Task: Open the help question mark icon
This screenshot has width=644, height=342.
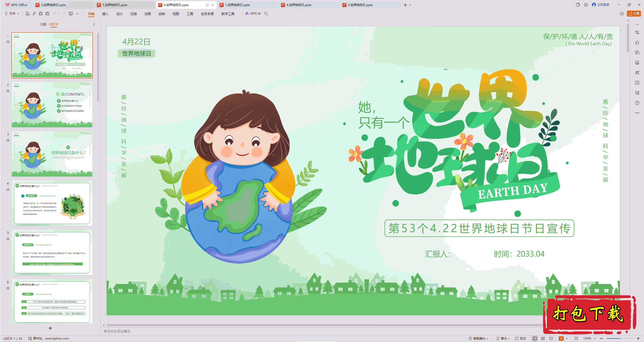Action: coord(637,103)
